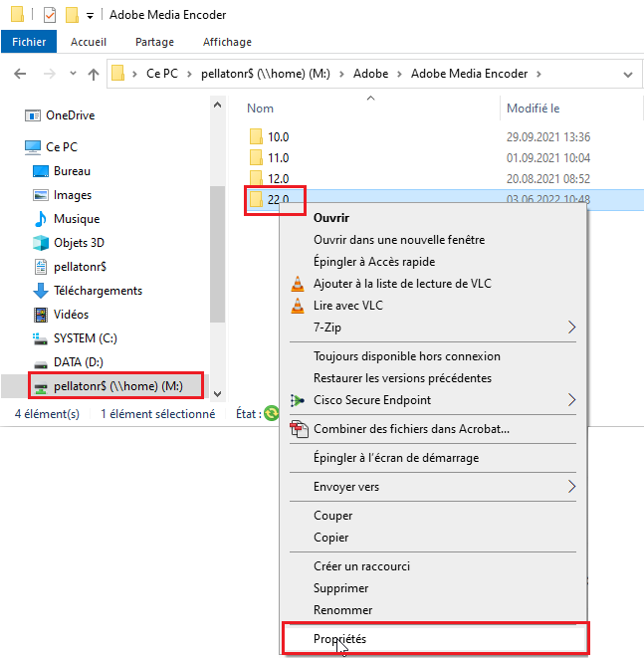Select DATA (D:) drive in navigation pane
The image size is (644, 658).
point(68,362)
